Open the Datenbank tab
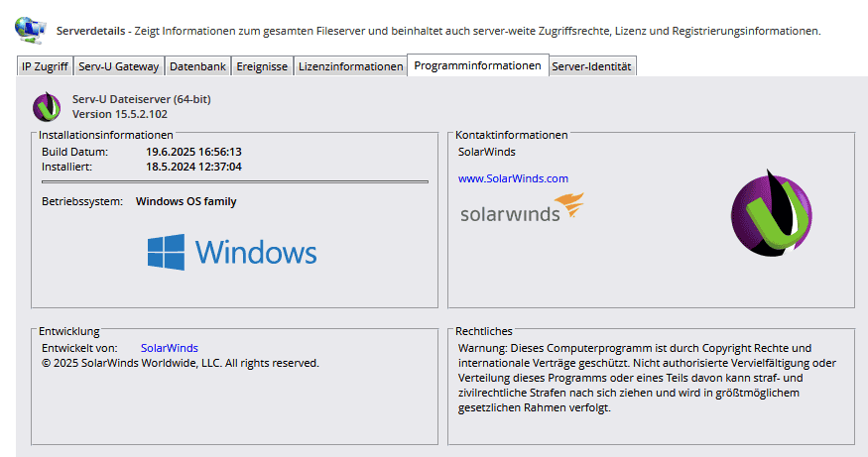This screenshot has width=868, height=457. [x=197, y=66]
